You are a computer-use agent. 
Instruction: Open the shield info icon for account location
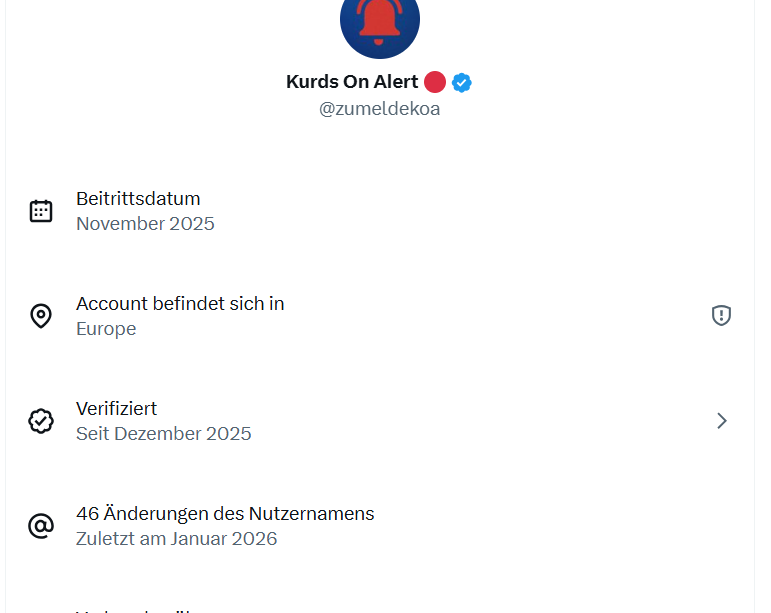[x=721, y=316]
